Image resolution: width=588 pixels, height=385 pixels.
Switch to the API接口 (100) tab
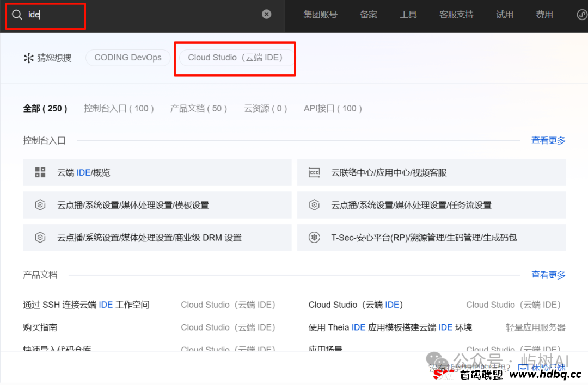coord(333,109)
